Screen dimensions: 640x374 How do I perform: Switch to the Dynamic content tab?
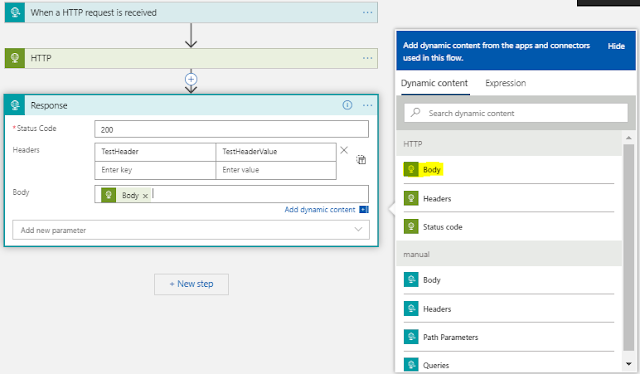tap(434, 83)
